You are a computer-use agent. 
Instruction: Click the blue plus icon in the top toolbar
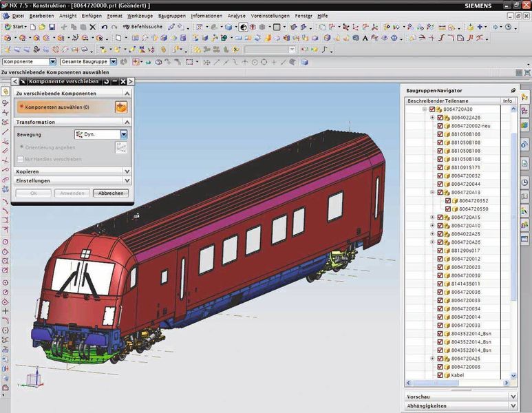click(480, 27)
